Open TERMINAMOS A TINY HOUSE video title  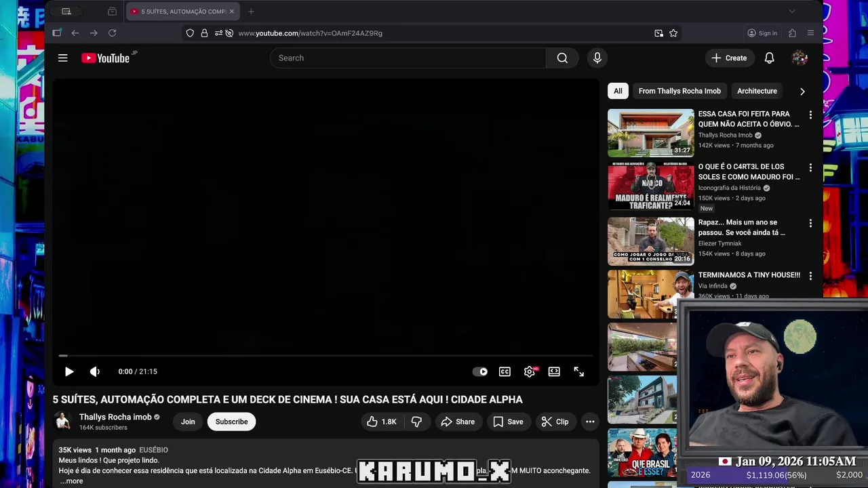[x=749, y=275]
